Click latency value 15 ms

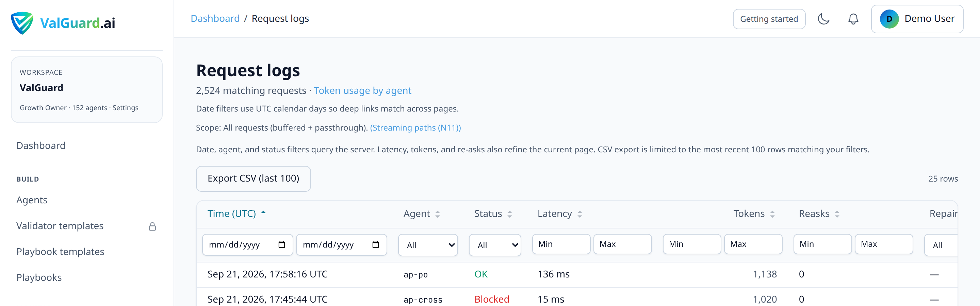point(551,299)
